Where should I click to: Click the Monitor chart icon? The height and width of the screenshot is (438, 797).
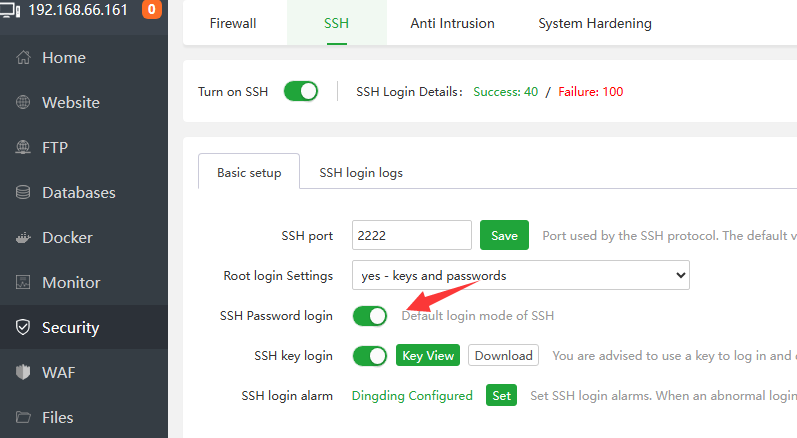(x=24, y=283)
